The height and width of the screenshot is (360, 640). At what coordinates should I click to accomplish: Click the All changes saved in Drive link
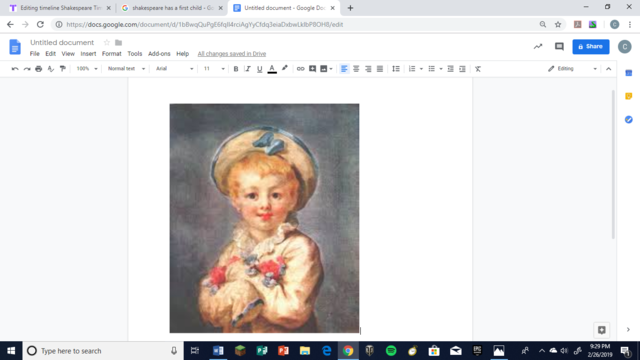coord(231,53)
